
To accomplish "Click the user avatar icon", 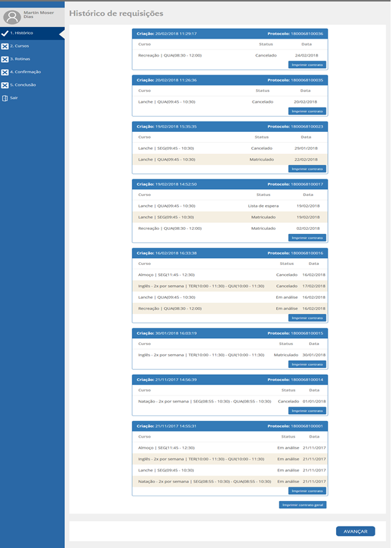I will [12, 17].
